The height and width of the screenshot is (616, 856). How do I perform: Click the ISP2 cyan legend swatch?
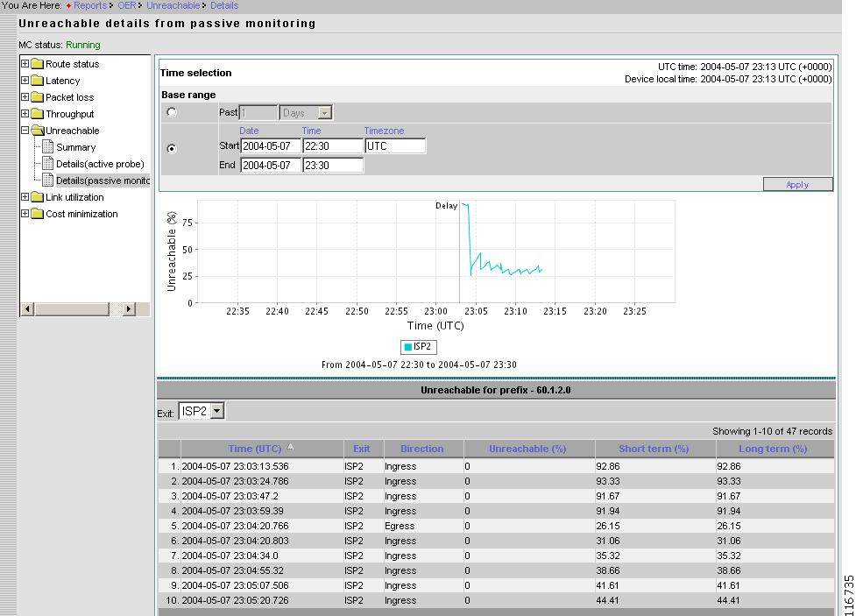click(408, 347)
